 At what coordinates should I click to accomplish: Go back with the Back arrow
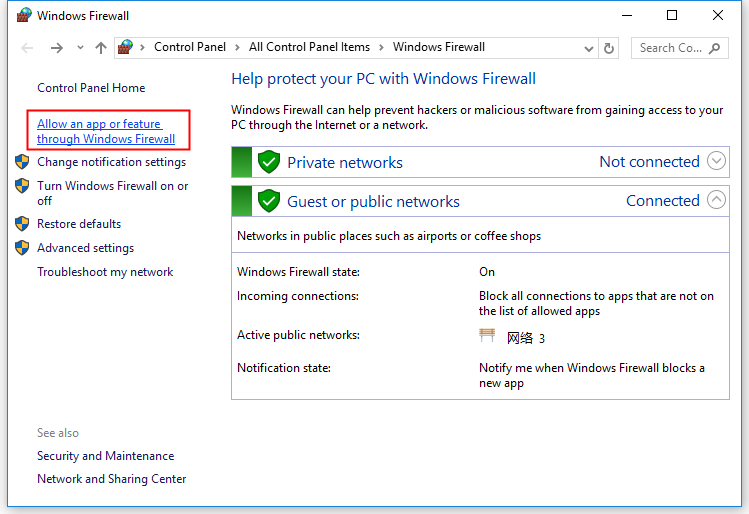pyautogui.click(x=27, y=48)
